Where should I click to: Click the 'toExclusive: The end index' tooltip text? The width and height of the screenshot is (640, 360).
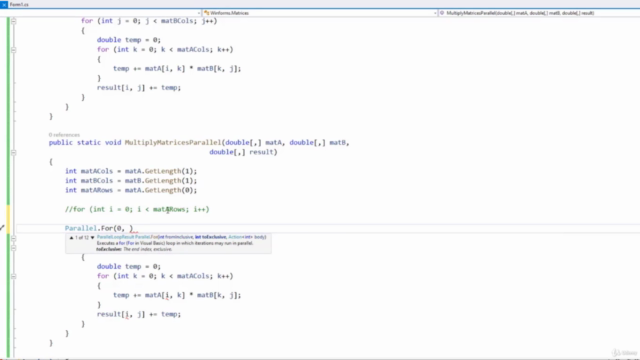click(x=134, y=249)
